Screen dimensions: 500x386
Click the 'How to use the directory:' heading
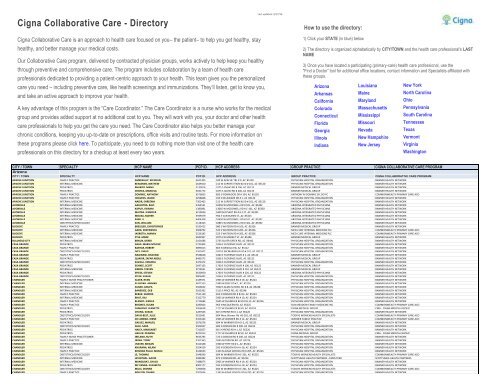333,28
